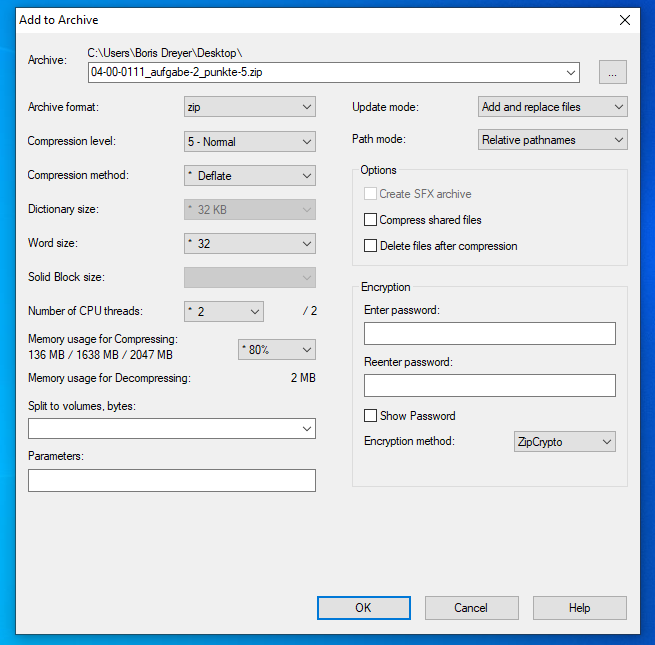Open the Update mode dropdown

coord(552,107)
